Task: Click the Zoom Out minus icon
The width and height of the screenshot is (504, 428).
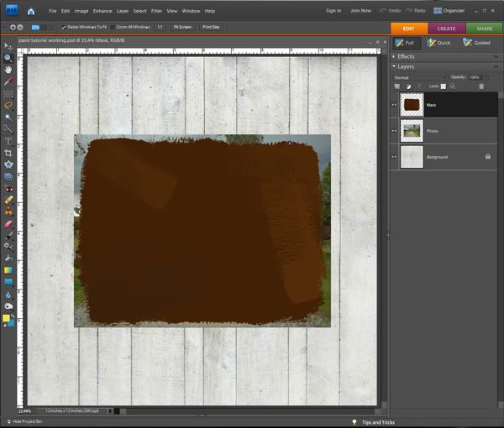Action: [20, 28]
